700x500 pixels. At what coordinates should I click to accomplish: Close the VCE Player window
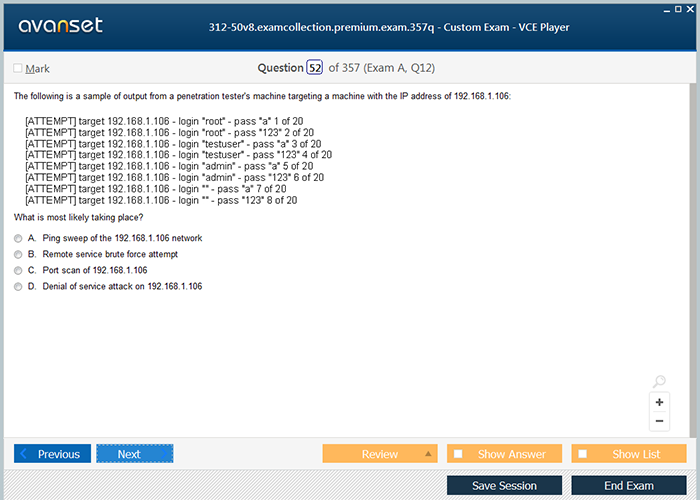point(690,8)
